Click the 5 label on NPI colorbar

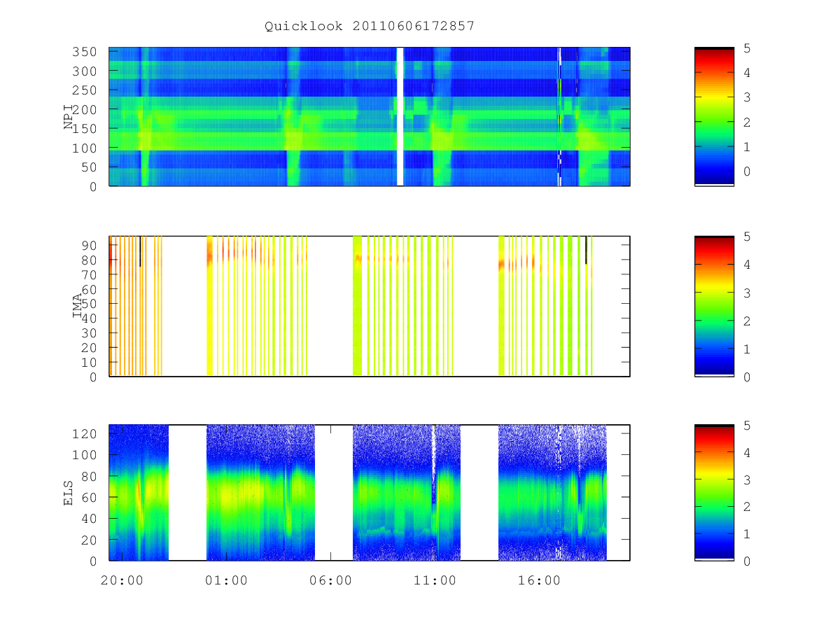[748, 48]
